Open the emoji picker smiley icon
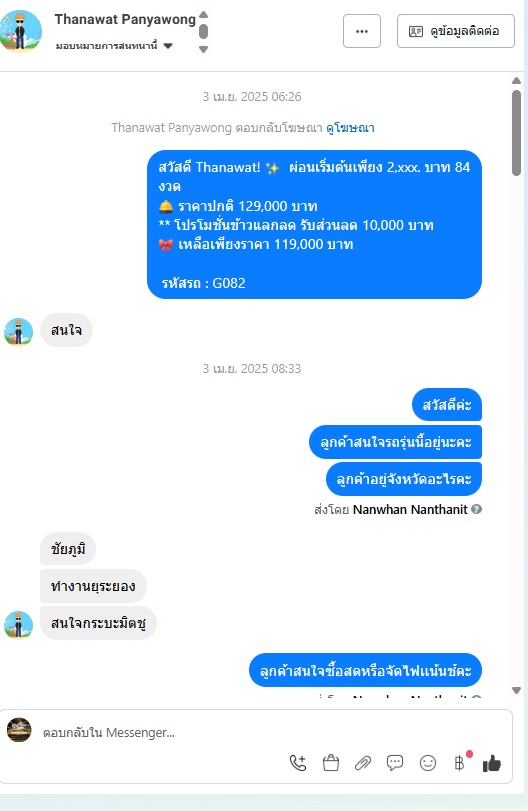The image size is (528, 811). tap(428, 763)
